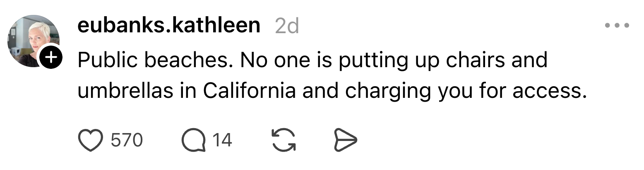Viewport: 644px width, 170px height.
Task: Open the eubanks.kathleen username link
Action: pos(168,26)
